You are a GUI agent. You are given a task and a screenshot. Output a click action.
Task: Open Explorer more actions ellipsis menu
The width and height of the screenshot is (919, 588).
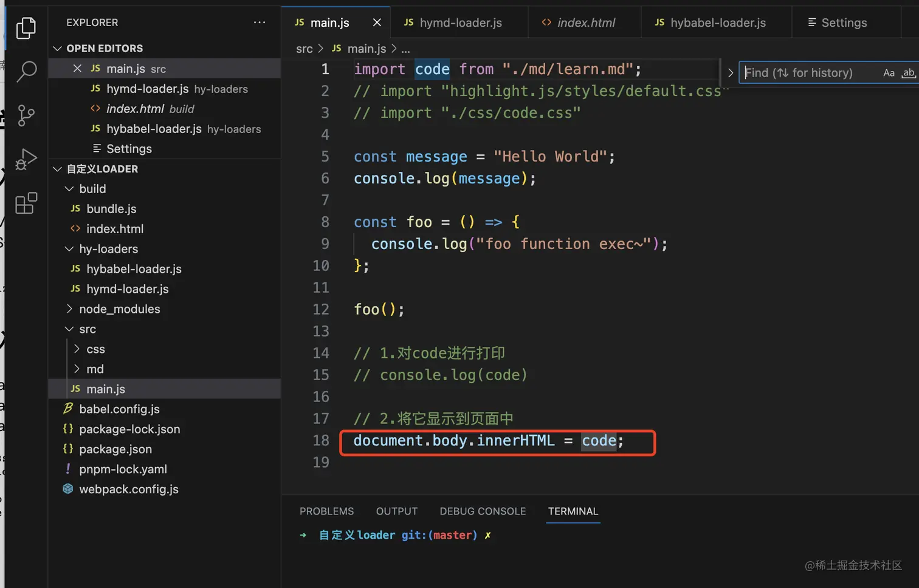(260, 22)
